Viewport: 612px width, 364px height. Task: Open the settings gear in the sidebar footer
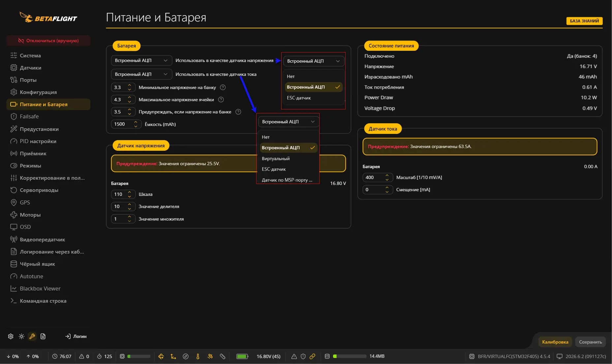pyautogui.click(x=11, y=336)
